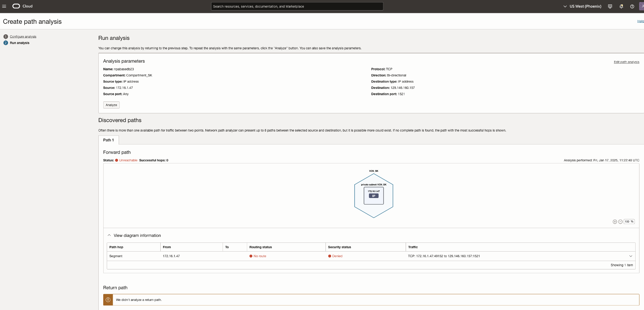Open the US West (Phoenix) region selector
This screenshot has height=310, width=644.
tap(582, 6)
